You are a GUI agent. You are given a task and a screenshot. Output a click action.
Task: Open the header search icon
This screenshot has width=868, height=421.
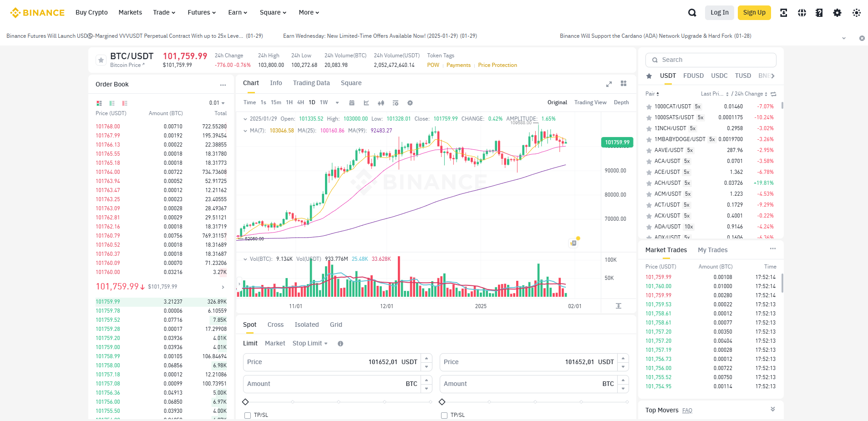(692, 13)
